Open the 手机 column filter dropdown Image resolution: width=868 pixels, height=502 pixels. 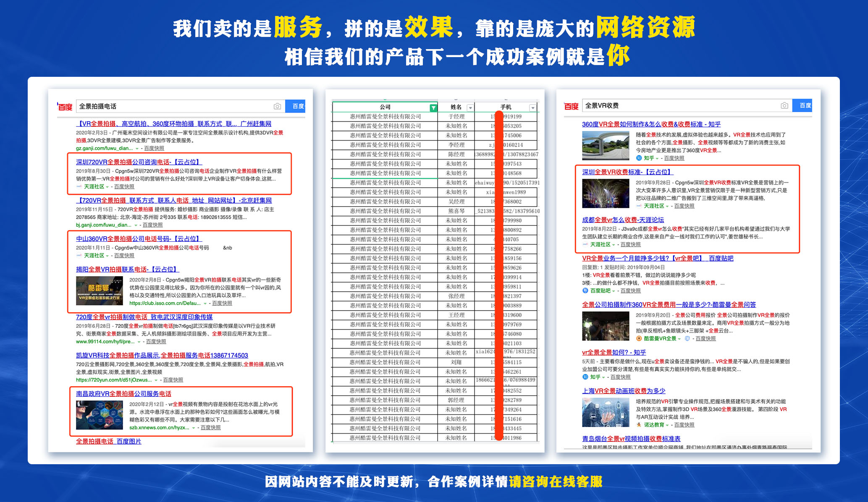(x=532, y=108)
